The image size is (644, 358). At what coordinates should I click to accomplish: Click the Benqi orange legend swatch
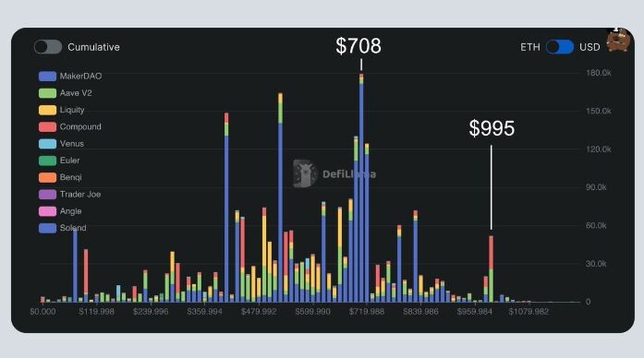pos(47,177)
